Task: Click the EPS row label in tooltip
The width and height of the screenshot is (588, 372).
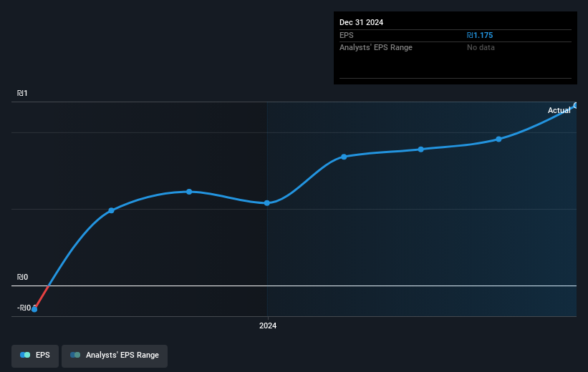Action: 347,35
